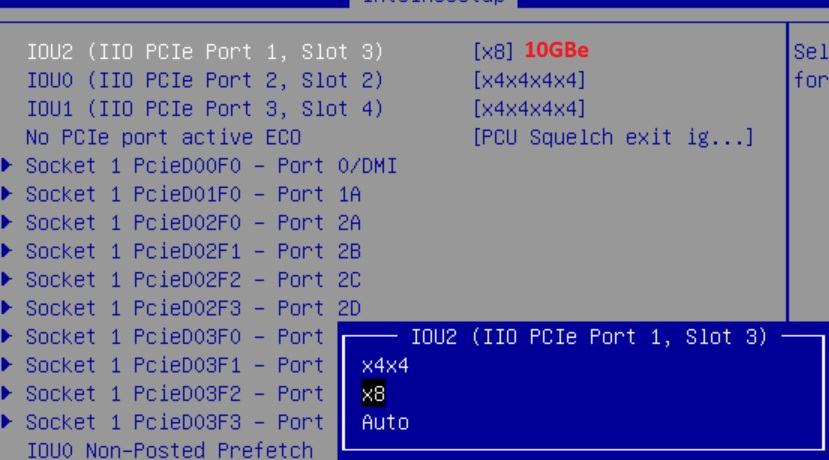
Task: Open IOU2 Port 1 Slot 3 setting
Action: [205, 52]
